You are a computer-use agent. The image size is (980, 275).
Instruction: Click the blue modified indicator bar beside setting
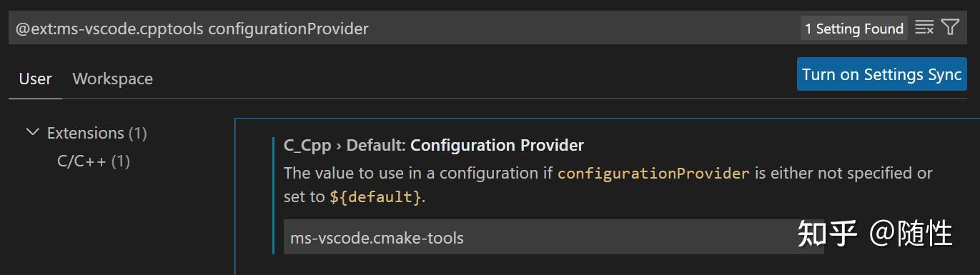click(273, 196)
